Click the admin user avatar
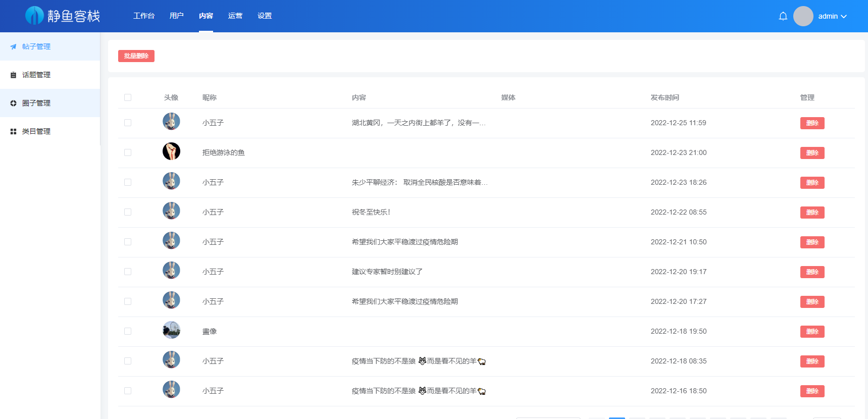 pos(803,16)
